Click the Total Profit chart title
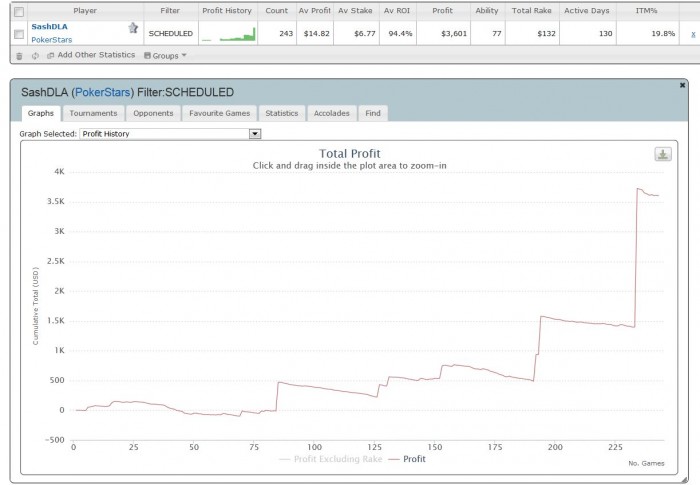 pyautogui.click(x=350, y=154)
